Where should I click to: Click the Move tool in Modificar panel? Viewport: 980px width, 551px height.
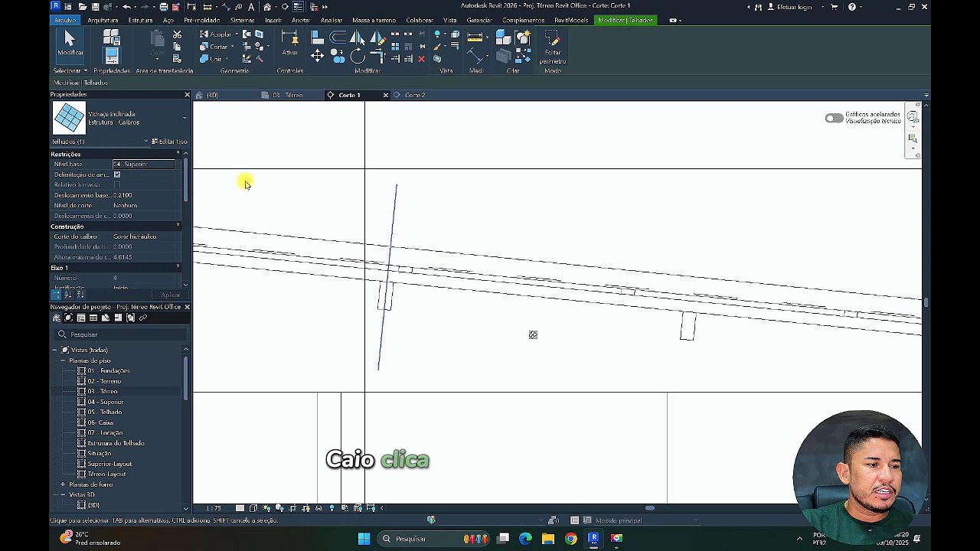317,56
